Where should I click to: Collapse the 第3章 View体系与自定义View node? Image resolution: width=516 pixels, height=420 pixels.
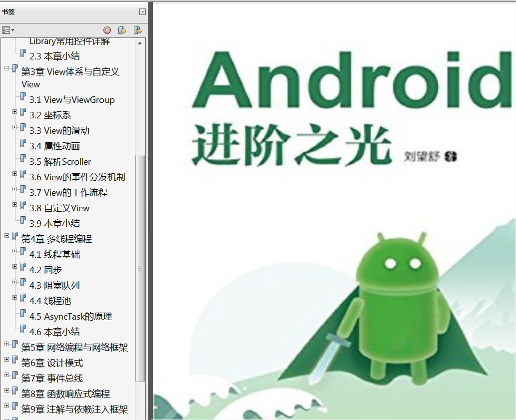(6, 68)
